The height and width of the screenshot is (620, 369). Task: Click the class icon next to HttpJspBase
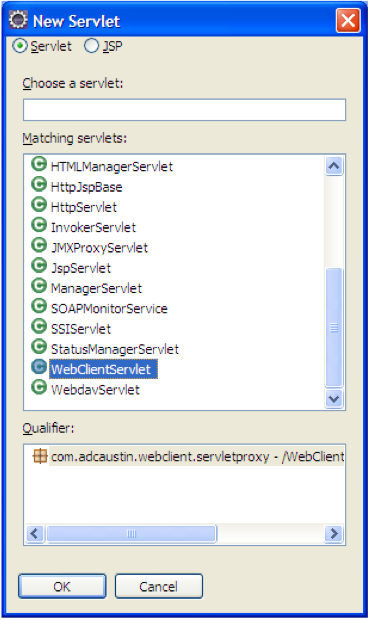[x=39, y=184]
